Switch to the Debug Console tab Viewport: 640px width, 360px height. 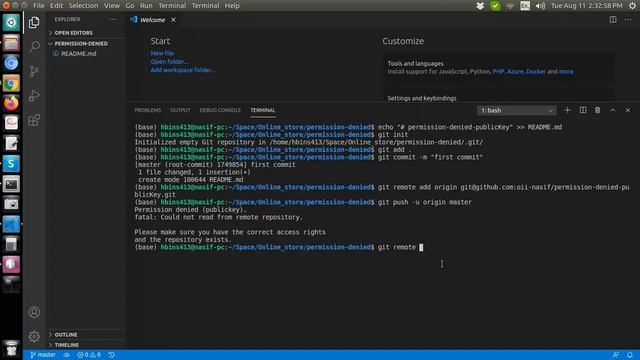(x=220, y=110)
